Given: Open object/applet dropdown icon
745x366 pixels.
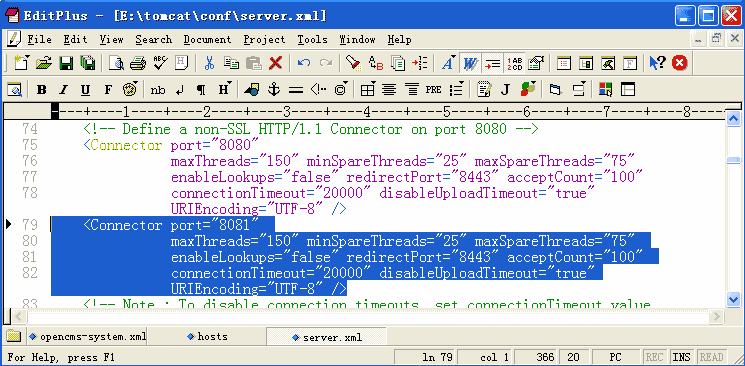Looking at the screenshot, I should click(528, 89).
